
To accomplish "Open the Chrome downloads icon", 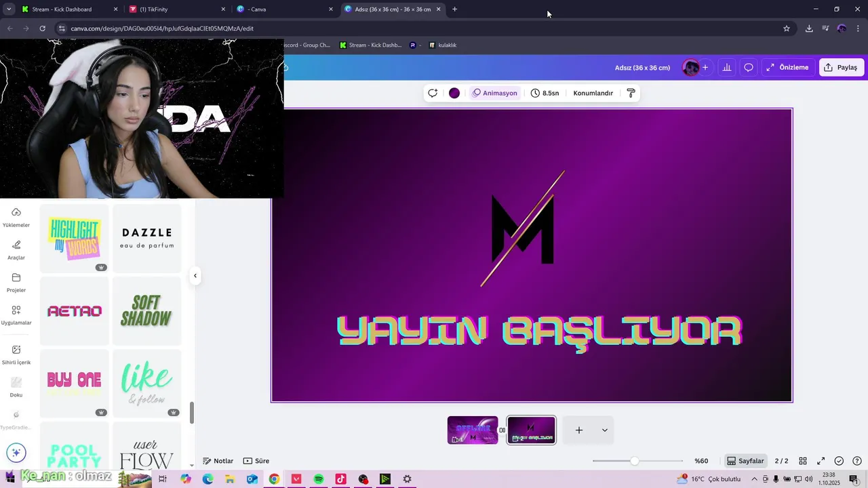I will tap(809, 28).
